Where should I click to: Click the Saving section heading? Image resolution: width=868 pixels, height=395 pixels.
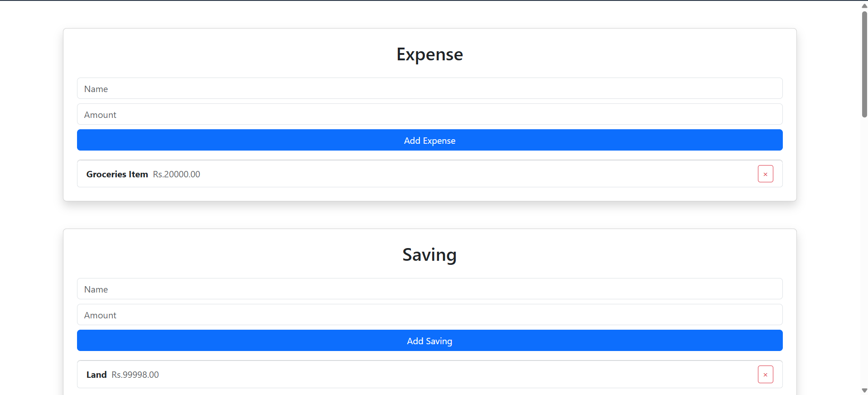click(x=429, y=255)
